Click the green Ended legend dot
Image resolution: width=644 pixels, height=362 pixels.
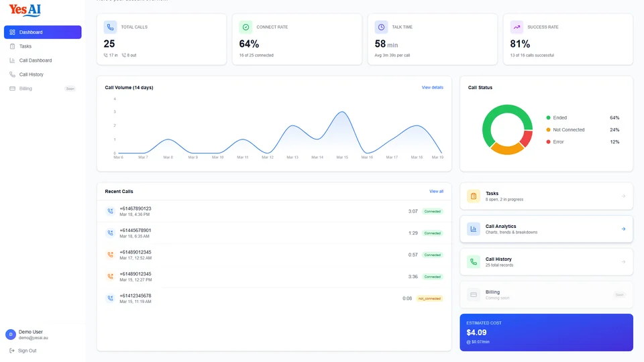pyautogui.click(x=548, y=118)
